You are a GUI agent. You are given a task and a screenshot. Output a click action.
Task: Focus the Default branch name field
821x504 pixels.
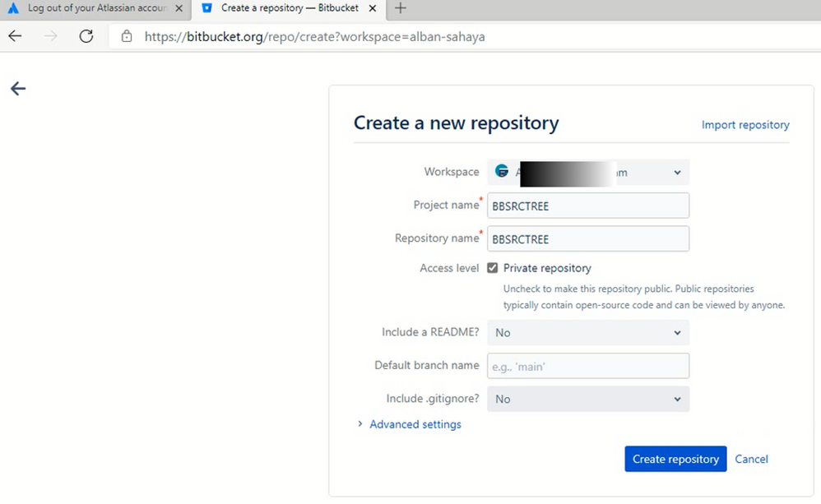(x=588, y=366)
